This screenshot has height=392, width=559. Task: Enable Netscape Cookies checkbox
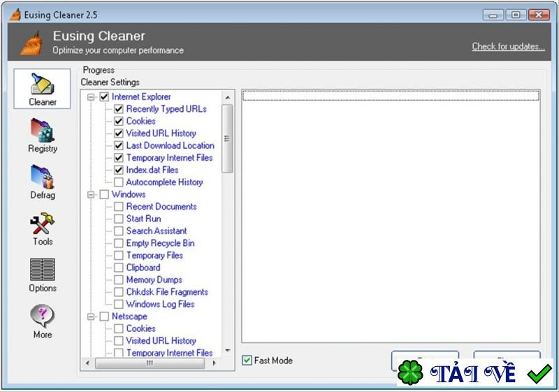(x=119, y=328)
